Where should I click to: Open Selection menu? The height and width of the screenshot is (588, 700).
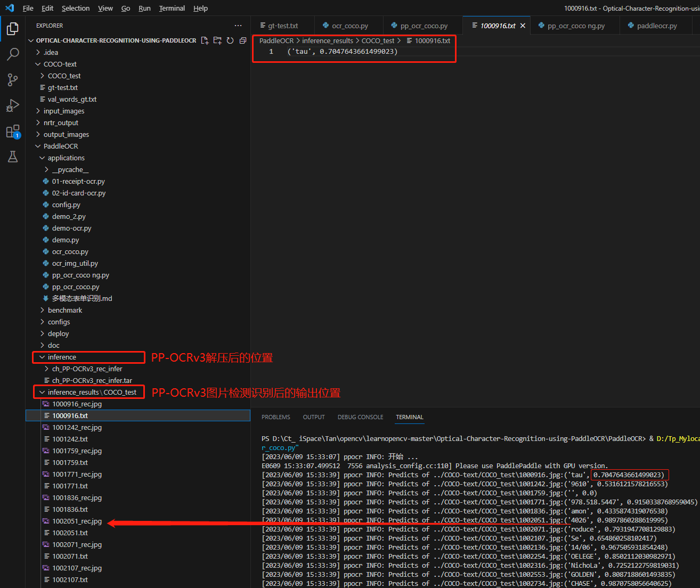pos(76,8)
